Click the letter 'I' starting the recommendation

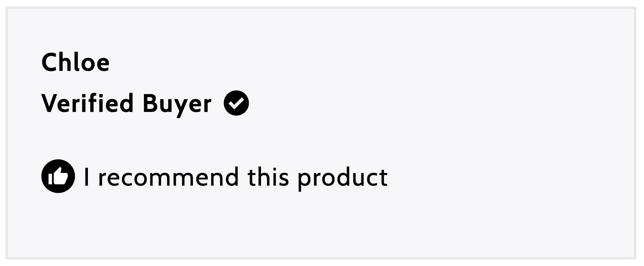coord(87,177)
